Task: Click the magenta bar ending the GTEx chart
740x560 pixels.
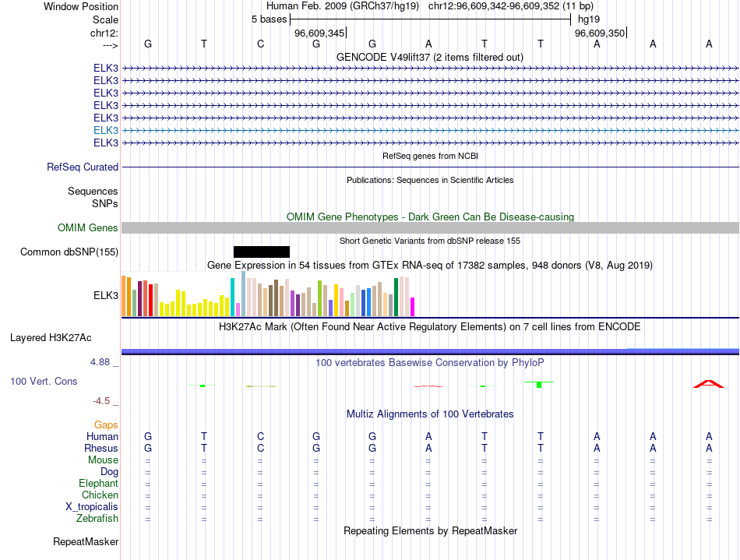Action: pos(413,307)
